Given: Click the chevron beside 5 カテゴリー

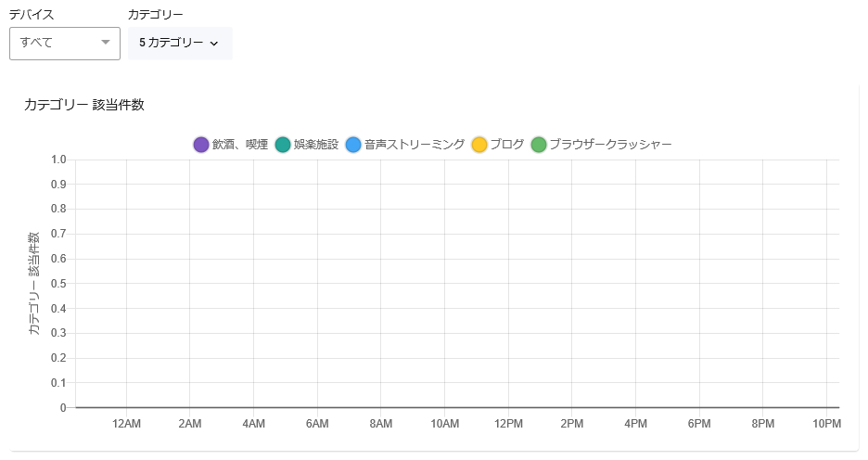Looking at the screenshot, I should point(214,44).
